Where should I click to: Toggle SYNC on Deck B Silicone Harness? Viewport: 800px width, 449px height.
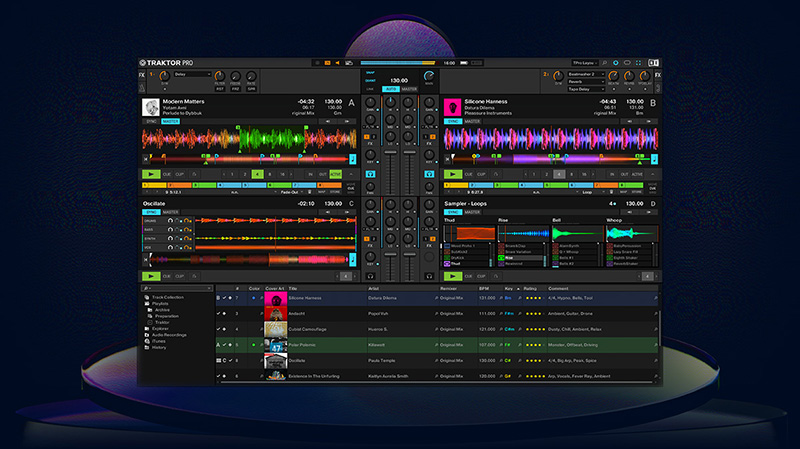pos(453,121)
